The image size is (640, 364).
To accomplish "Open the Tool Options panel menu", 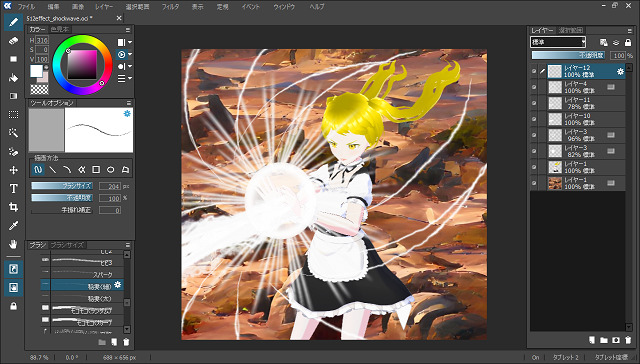I will [129, 103].
